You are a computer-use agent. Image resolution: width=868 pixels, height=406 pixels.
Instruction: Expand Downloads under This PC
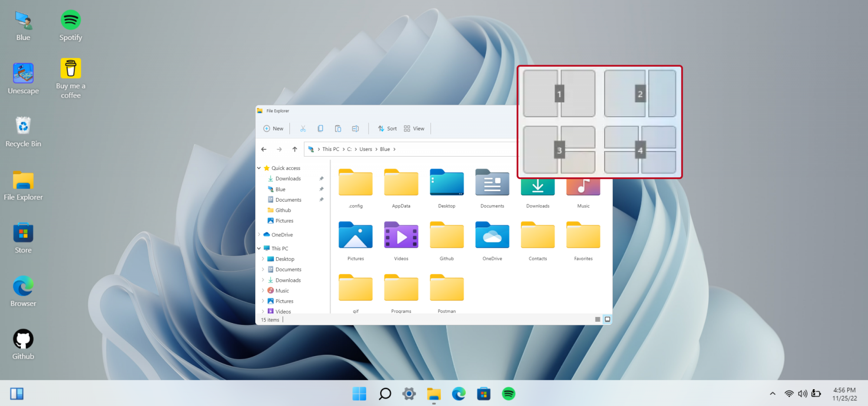263,280
